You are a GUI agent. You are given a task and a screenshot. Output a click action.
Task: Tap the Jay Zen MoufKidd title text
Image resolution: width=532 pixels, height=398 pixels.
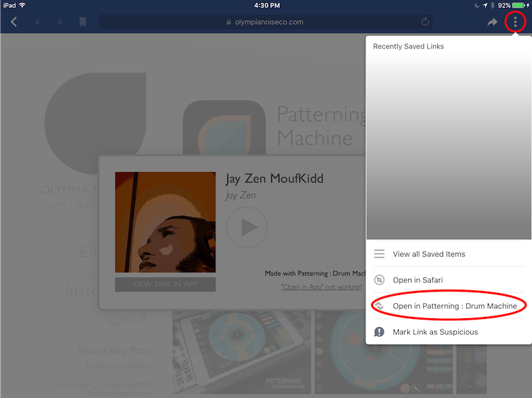pyautogui.click(x=275, y=179)
